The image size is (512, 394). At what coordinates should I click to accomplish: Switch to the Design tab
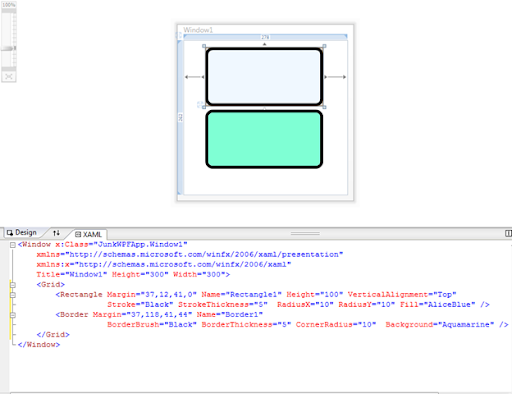(22, 232)
